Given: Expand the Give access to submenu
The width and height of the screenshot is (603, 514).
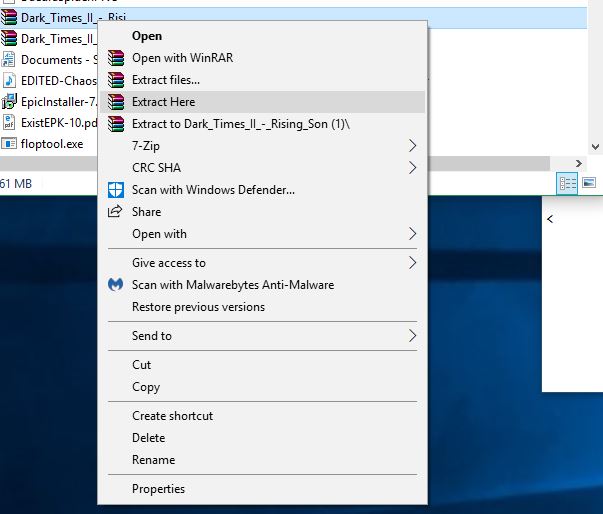Looking at the screenshot, I should coord(413,263).
